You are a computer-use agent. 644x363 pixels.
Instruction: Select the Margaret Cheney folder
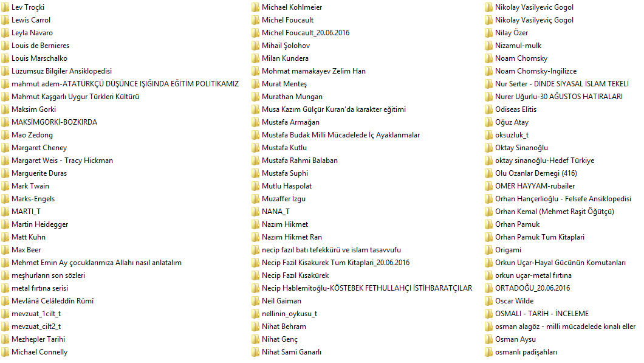pos(39,148)
